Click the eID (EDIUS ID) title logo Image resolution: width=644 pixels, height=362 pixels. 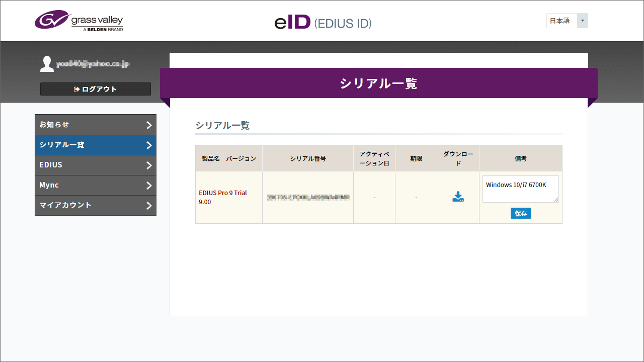pos(323,23)
